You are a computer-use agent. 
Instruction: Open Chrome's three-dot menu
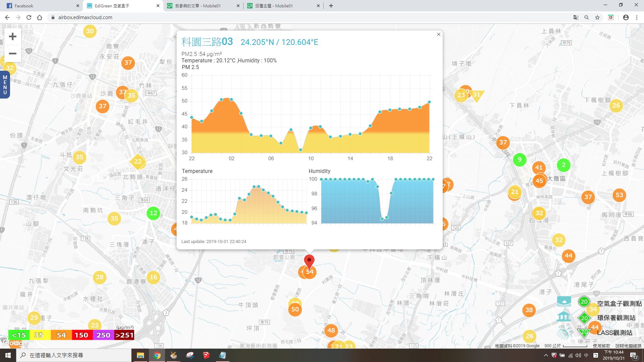(x=637, y=17)
